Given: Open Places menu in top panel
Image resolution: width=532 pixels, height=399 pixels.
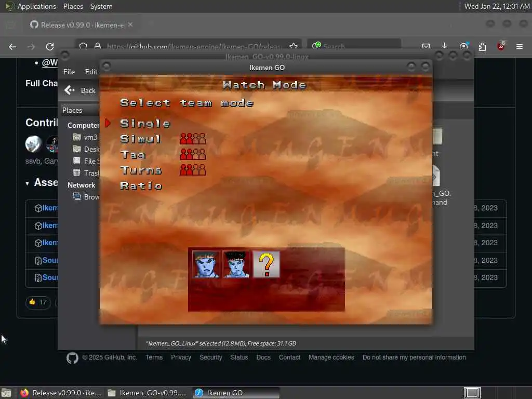Looking at the screenshot, I should (x=73, y=6).
